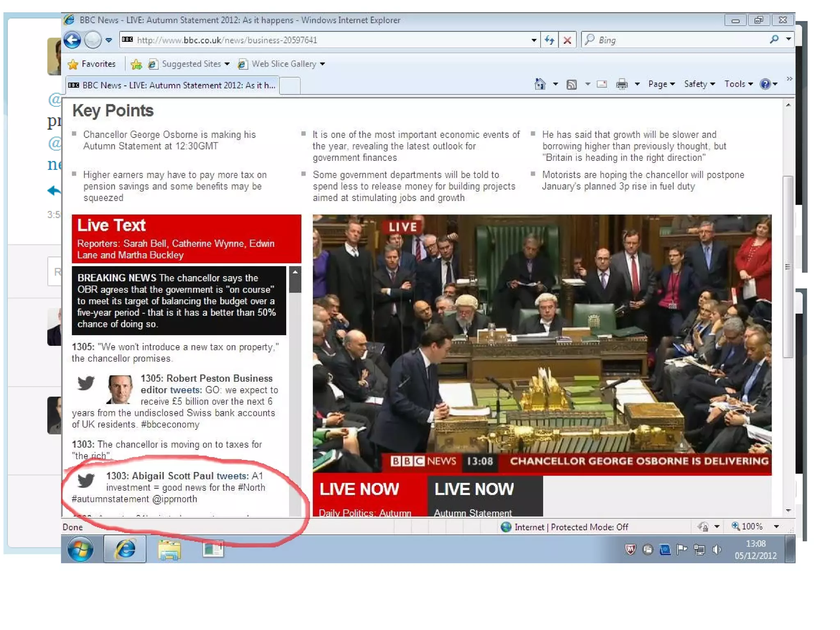Click the Add to Favorites Bar icon
Viewport: 840px width, 630px height.
click(136, 64)
